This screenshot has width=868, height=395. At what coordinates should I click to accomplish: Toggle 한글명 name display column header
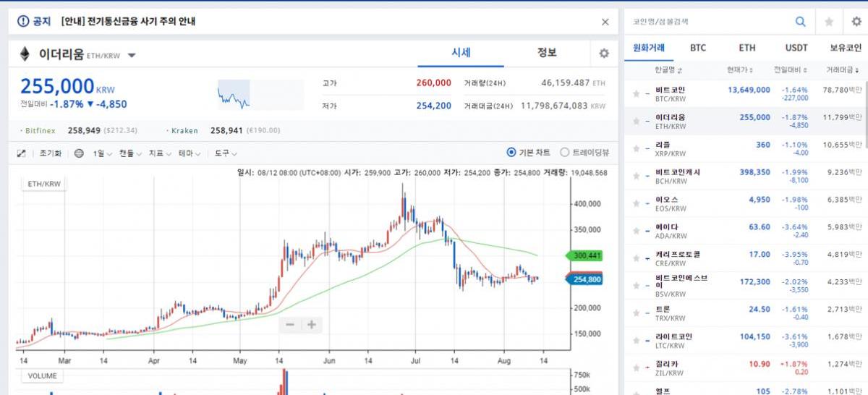click(669, 70)
